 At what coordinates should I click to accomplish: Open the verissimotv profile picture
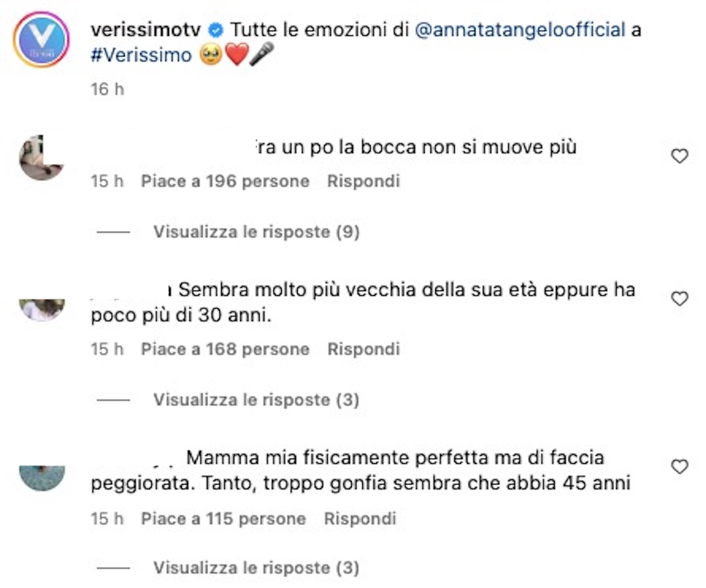point(41,39)
